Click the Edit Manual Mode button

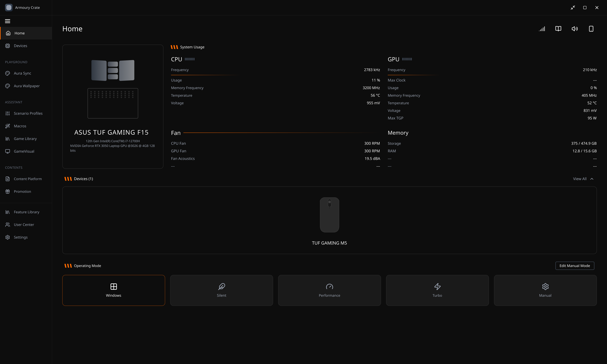tap(575, 266)
